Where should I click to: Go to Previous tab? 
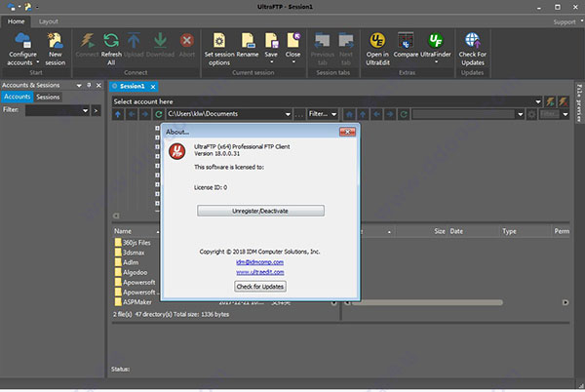pyautogui.click(x=323, y=49)
